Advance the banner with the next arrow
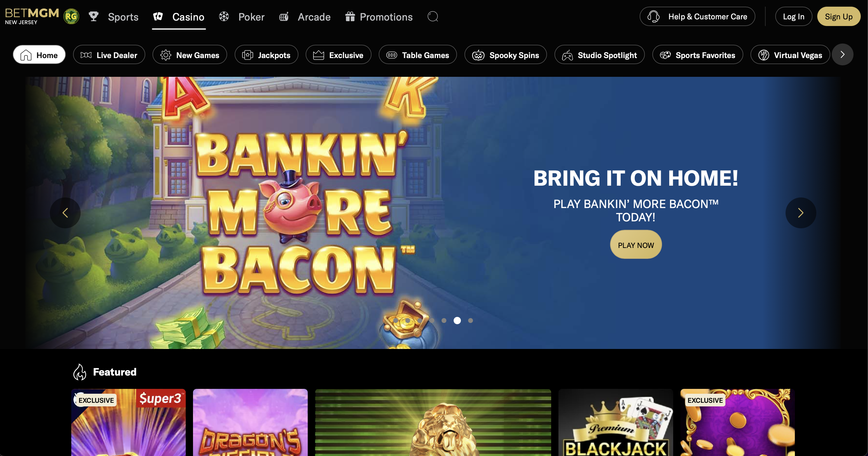The image size is (868, 456). [801, 213]
